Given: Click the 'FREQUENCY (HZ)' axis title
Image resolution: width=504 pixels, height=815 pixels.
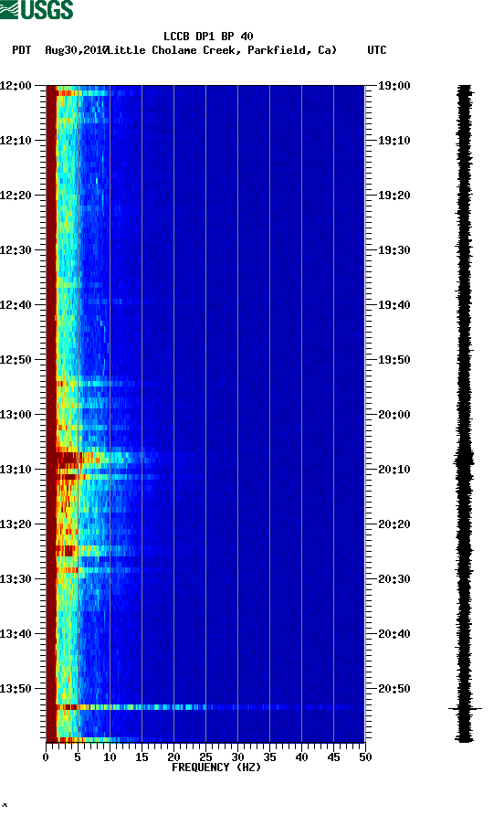Looking at the screenshot, I should (216, 767).
